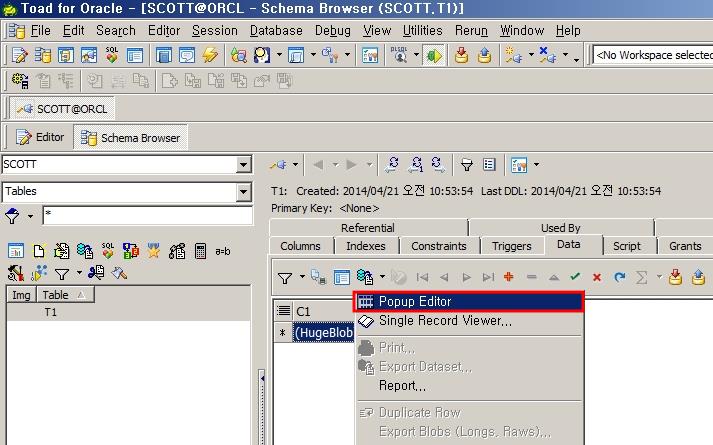Screen dimensions: 713x445
Task: Open the SCOTT schema dropdown
Action: tap(243, 165)
